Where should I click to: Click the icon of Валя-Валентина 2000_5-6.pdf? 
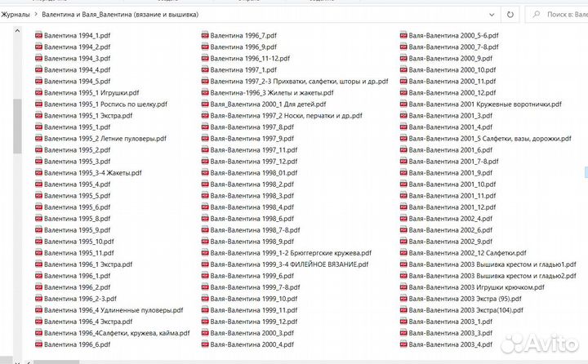[403, 36]
